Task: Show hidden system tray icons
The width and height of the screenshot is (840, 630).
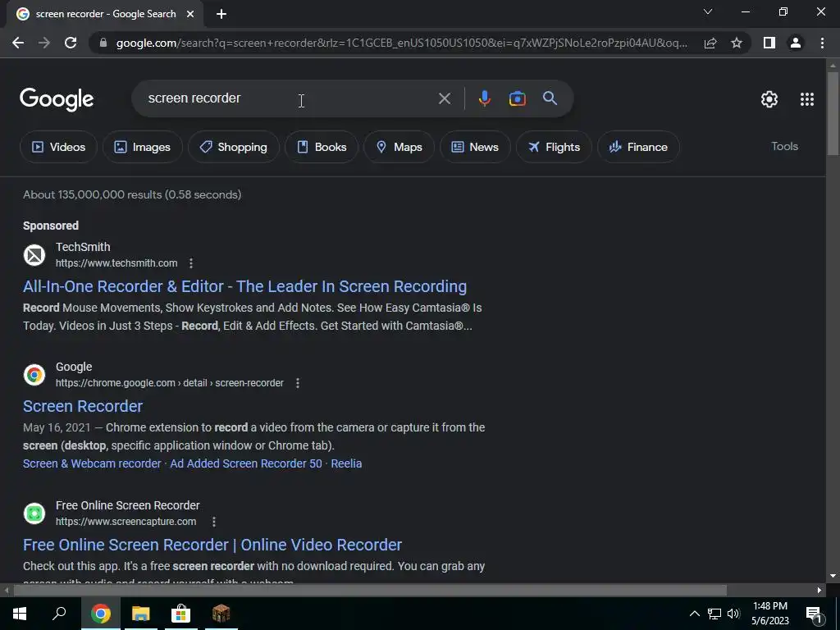Action: click(694, 614)
